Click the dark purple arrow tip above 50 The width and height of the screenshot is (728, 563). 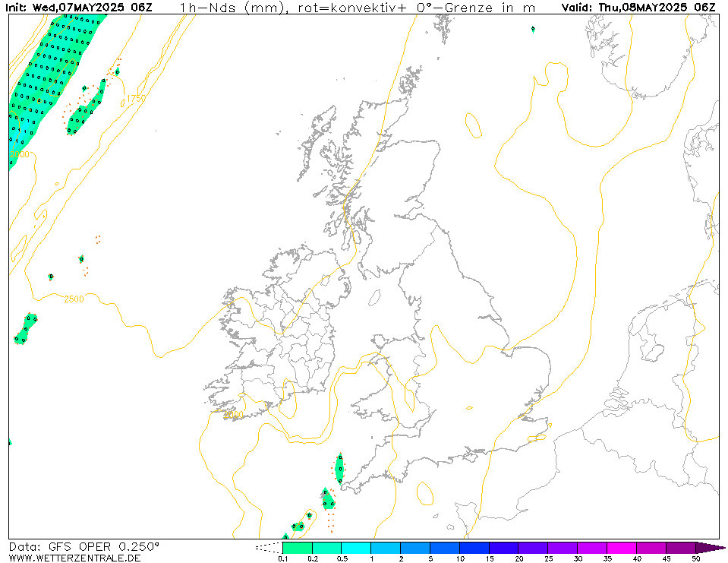pos(709,548)
